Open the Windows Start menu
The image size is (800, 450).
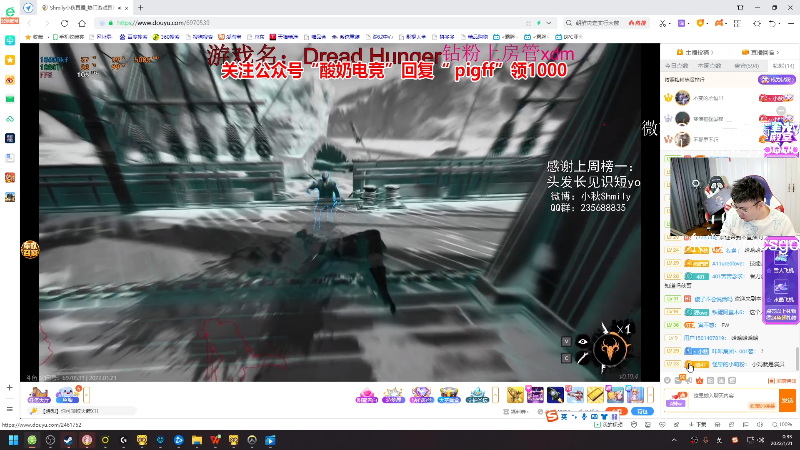click(13, 440)
